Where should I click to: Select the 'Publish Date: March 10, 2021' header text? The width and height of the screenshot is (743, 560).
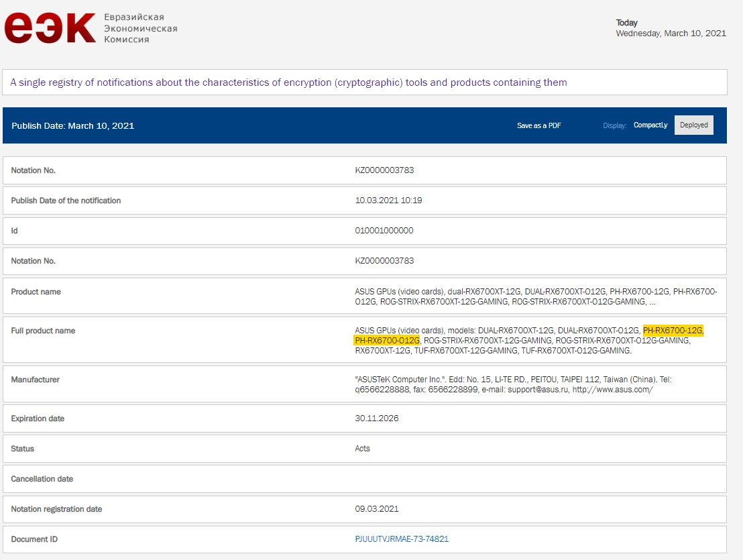73,125
